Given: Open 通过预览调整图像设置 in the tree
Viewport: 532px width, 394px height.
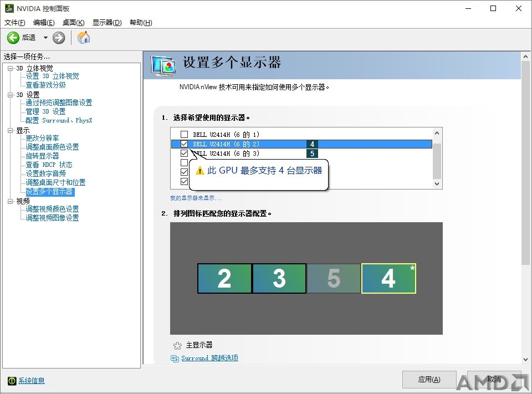Looking at the screenshot, I should (59, 103).
